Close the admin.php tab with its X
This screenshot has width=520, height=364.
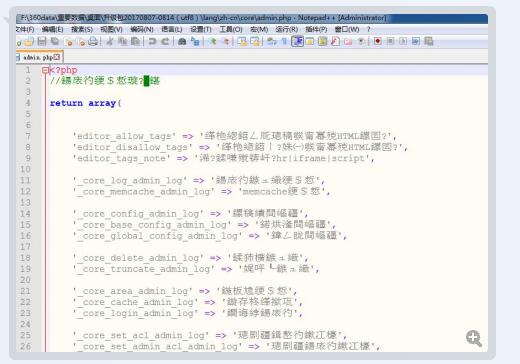click(x=57, y=57)
